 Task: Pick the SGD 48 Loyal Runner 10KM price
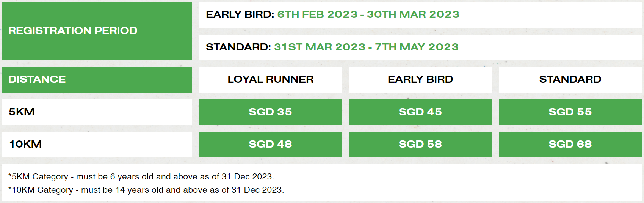270,144
